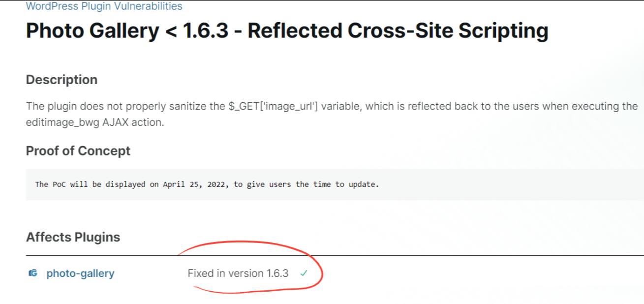Click the 'Fixed in version 1.6.3' text
The image size is (644, 304).
click(238, 274)
